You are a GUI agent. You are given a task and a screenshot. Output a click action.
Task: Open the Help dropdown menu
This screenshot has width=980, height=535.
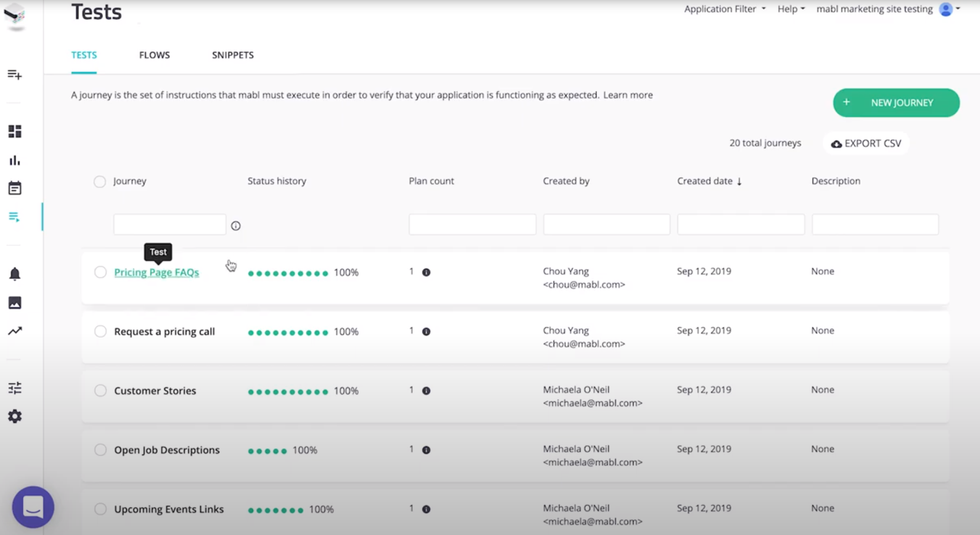pyautogui.click(x=791, y=9)
